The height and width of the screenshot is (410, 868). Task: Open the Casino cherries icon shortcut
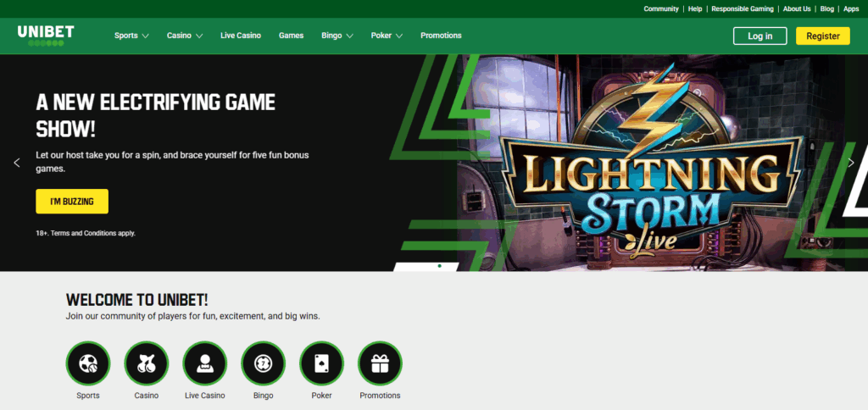pyautogui.click(x=146, y=363)
